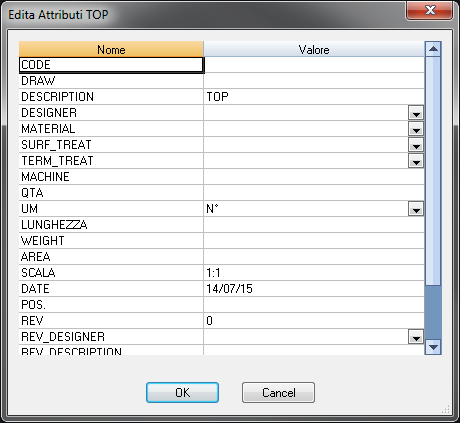Open the SURF_TREAT dropdown arrow
Viewport: 460px width, 423px height.
click(416, 145)
